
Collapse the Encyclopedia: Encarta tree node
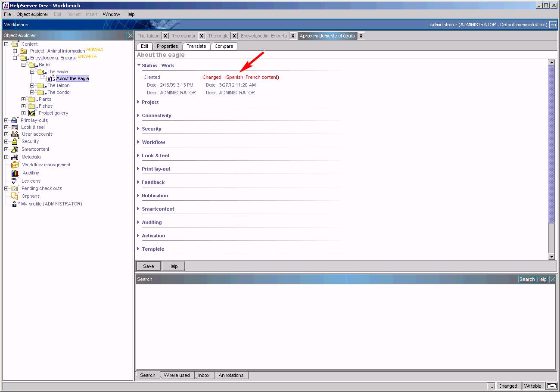[15, 58]
